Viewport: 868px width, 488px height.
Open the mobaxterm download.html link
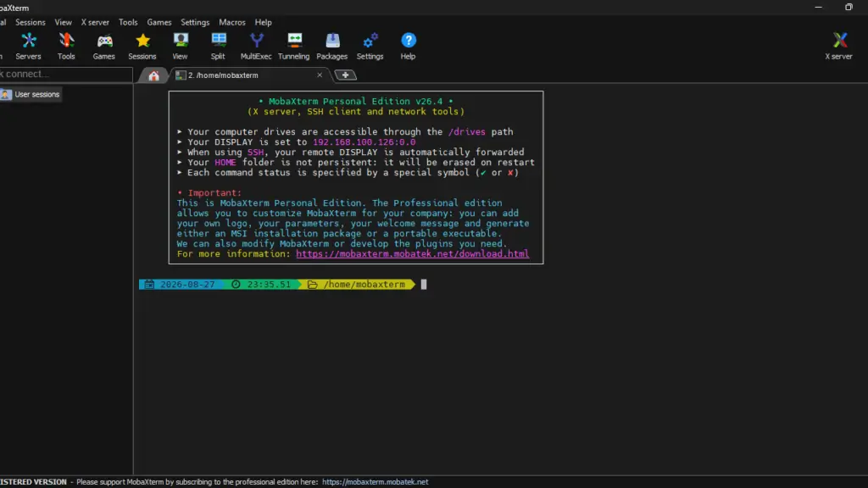tap(413, 254)
